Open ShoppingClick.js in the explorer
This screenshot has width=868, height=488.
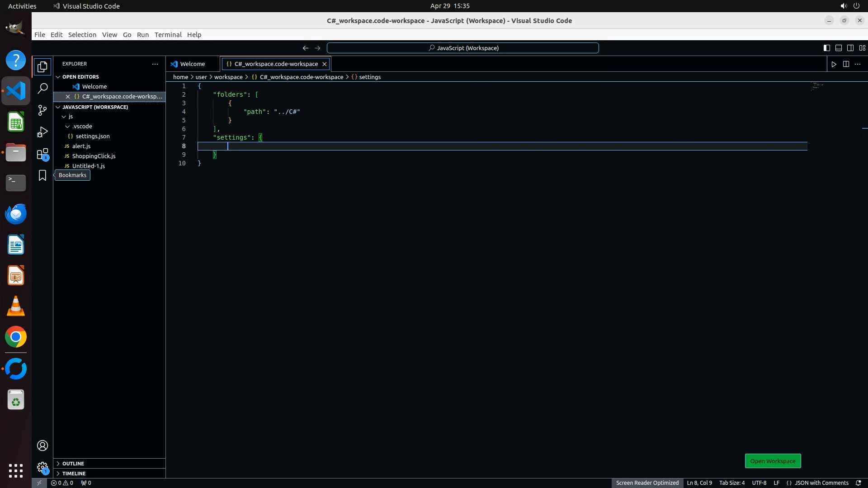click(94, 156)
